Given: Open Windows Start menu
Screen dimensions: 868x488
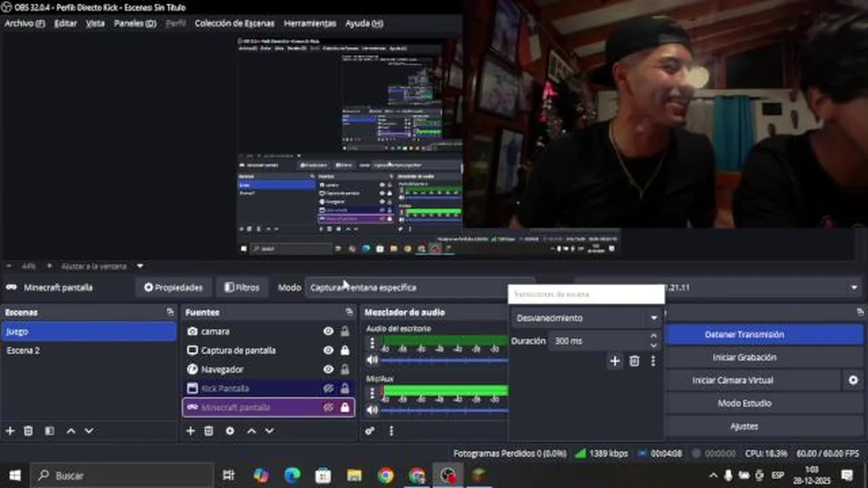Looking at the screenshot, I should pos(15,476).
